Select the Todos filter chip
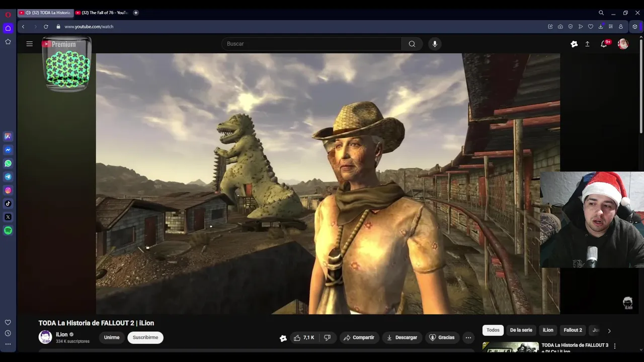 (x=493, y=330)
